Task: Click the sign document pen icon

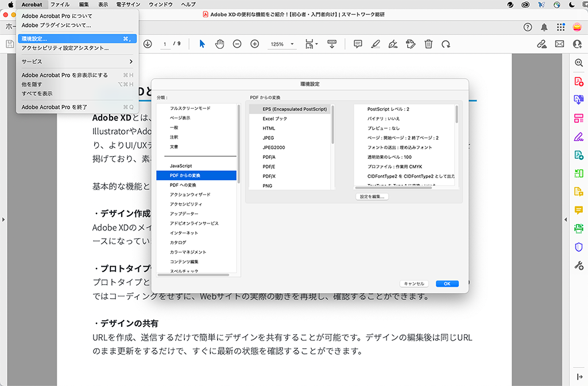Action: [393, 44]
